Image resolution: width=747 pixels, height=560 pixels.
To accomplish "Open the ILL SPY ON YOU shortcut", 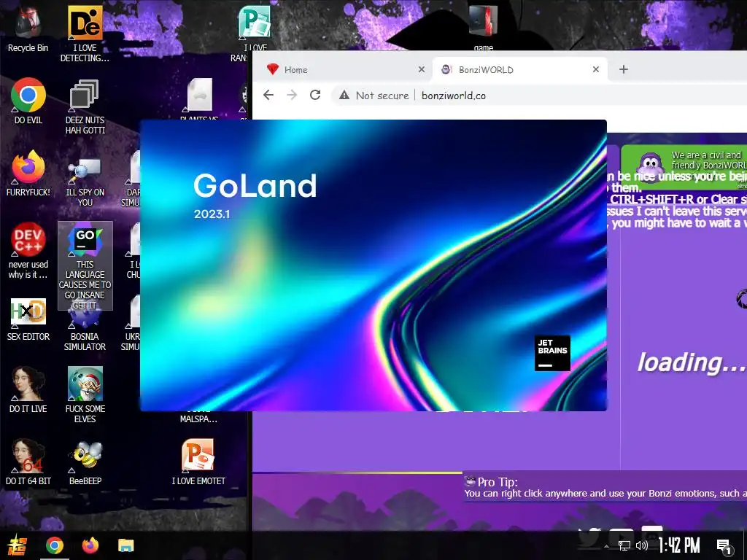I will pos(85,182).
